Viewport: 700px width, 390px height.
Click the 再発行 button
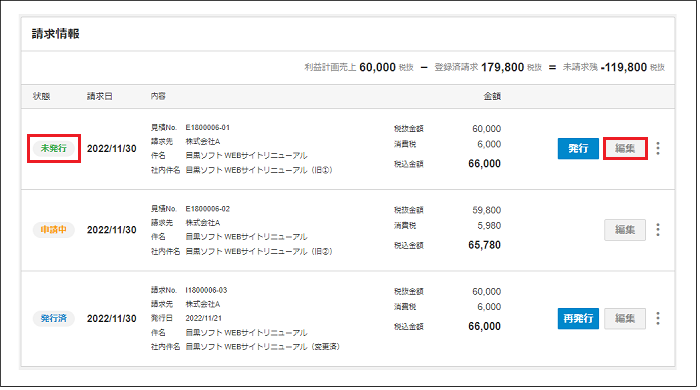(x=578, y=319)
